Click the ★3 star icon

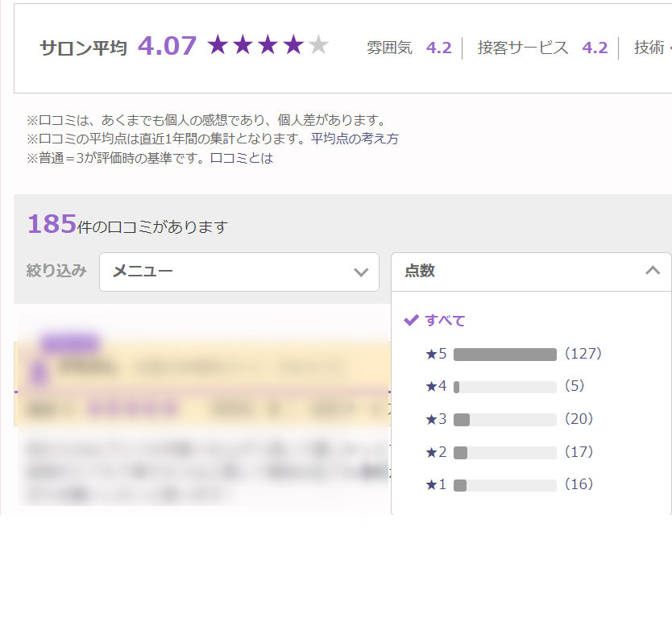(x=430, y=419)
